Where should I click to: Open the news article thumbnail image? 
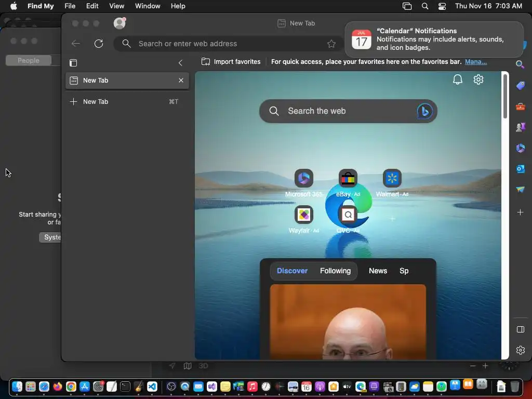[x=348, y=322]
